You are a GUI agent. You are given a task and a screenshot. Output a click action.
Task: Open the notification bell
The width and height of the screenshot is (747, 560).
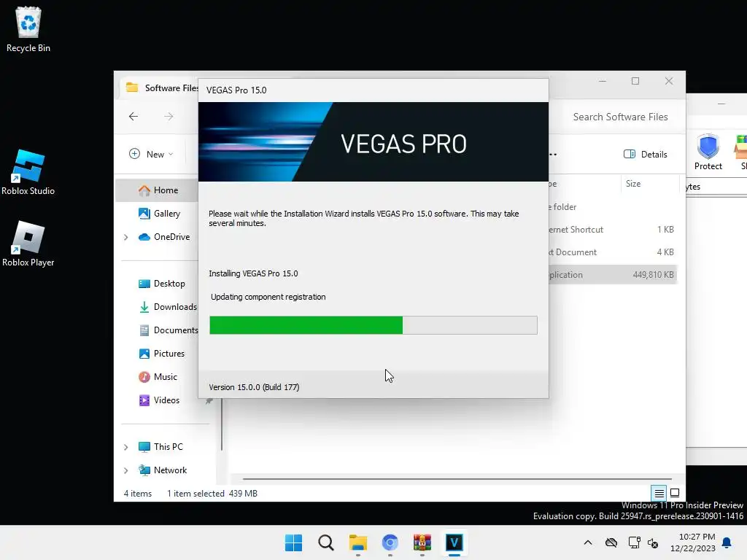point(727,542)
